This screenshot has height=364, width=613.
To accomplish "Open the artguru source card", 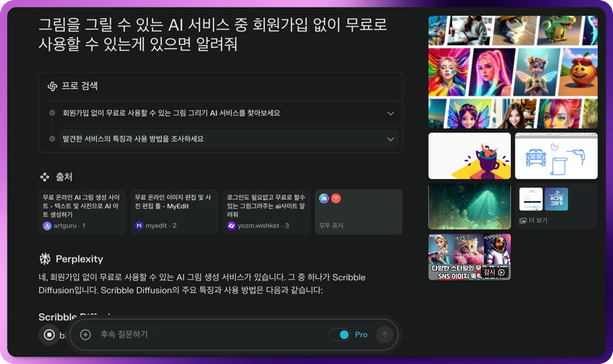I will tap(82, 212).
